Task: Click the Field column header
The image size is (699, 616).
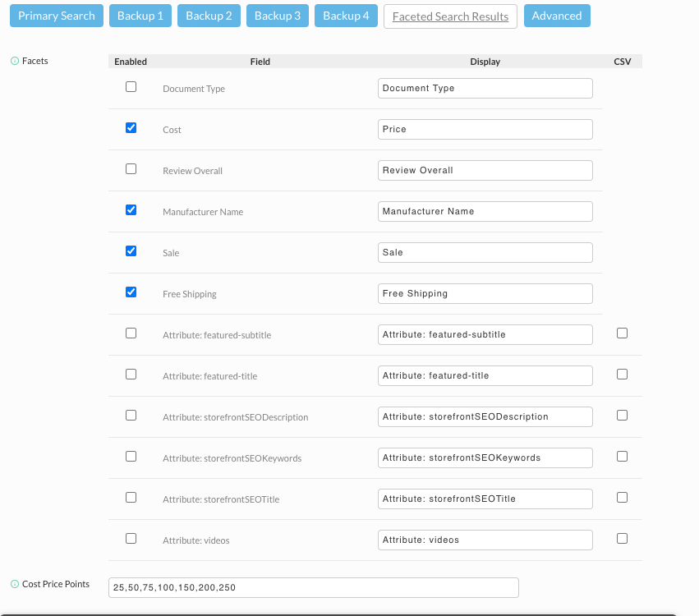Action: pos(260,62)
